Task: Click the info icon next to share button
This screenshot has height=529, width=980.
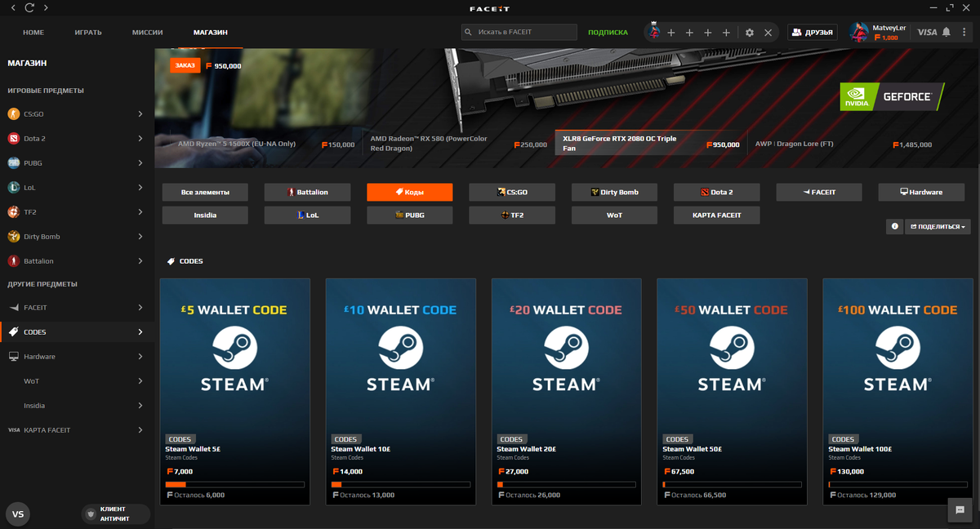Action: 894,226
